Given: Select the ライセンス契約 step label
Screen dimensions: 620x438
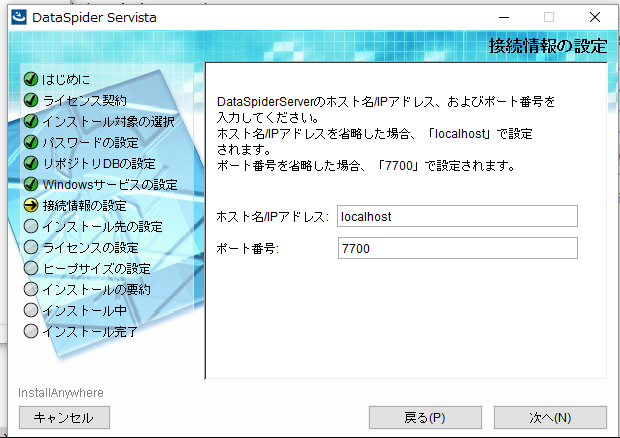Looking at the screenshot, I should 84,100.
